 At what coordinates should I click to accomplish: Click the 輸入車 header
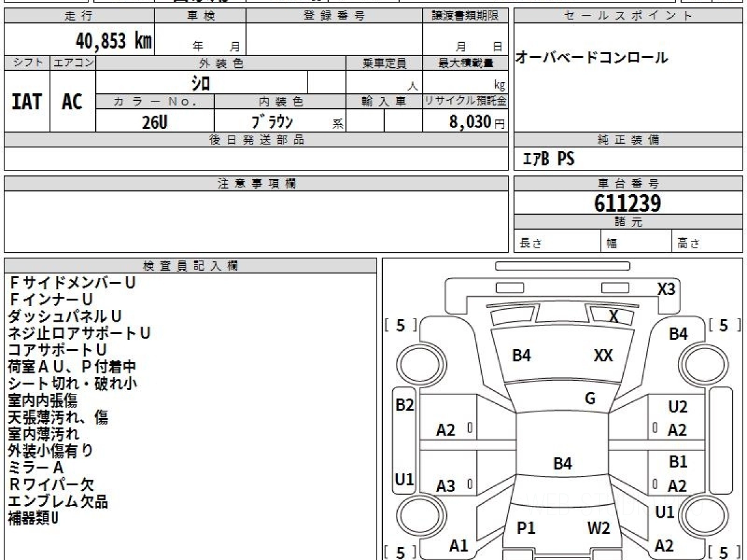coord(384,101)
